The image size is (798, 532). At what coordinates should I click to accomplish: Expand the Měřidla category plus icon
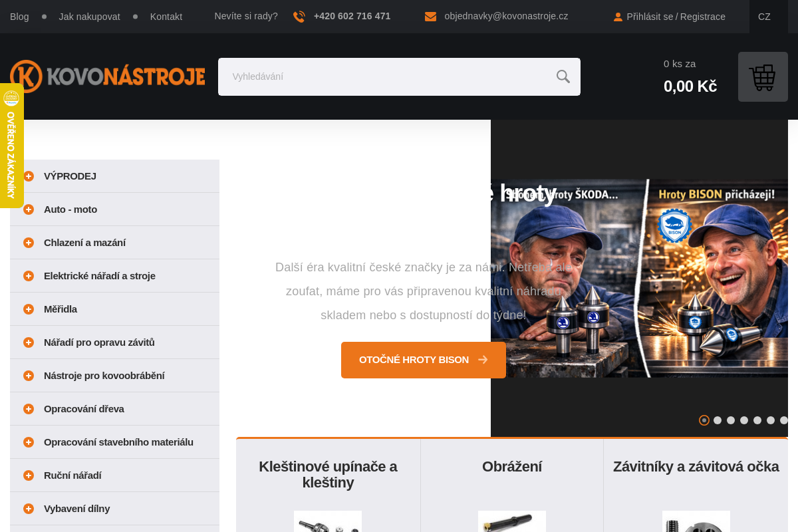tap(29, 309)
